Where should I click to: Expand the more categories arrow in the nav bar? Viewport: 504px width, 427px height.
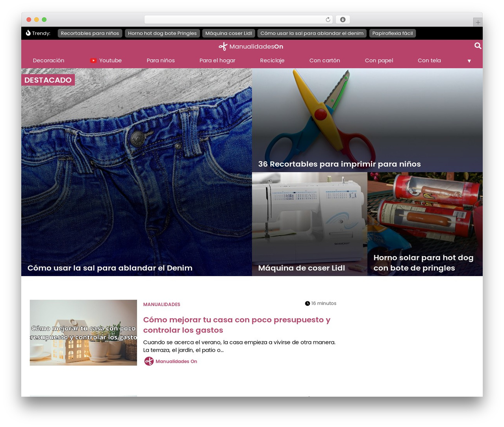pyautogui.click(x=469, y=61)
